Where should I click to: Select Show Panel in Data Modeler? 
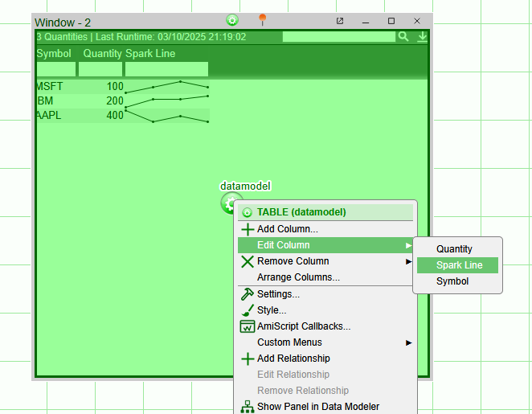[317, 407]
